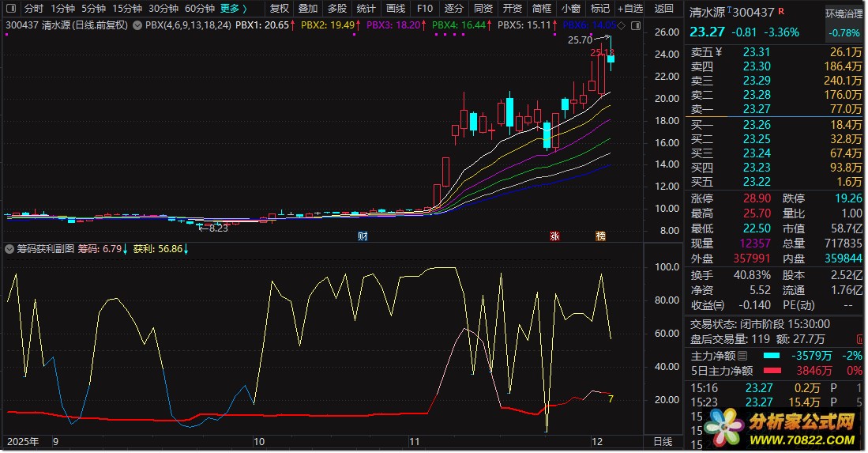This screenshot has width=868, height=453.
Task: Click 标记 mark stock button
Action: tap(600, 9)
